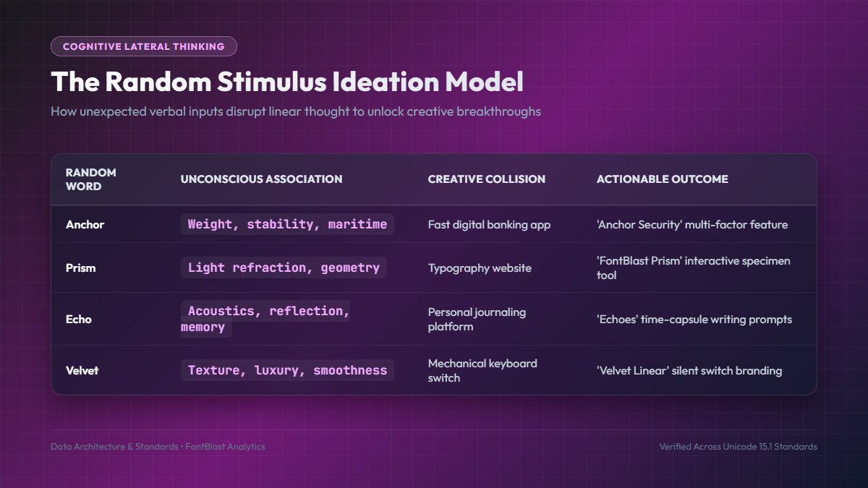
Task: Select the title 'The Random Stimulus Ideation Model'
Action: tap(287, 82)
